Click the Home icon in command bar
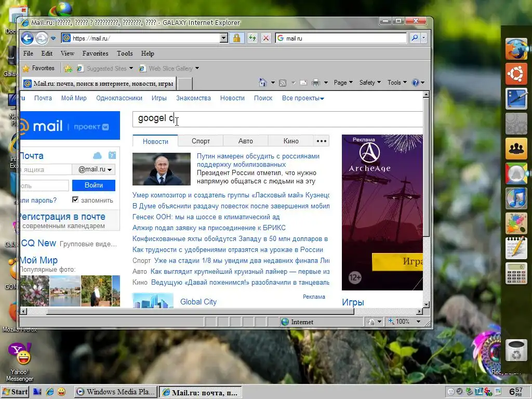Viewport: 532px width, 399px height. tap(262, 83)
